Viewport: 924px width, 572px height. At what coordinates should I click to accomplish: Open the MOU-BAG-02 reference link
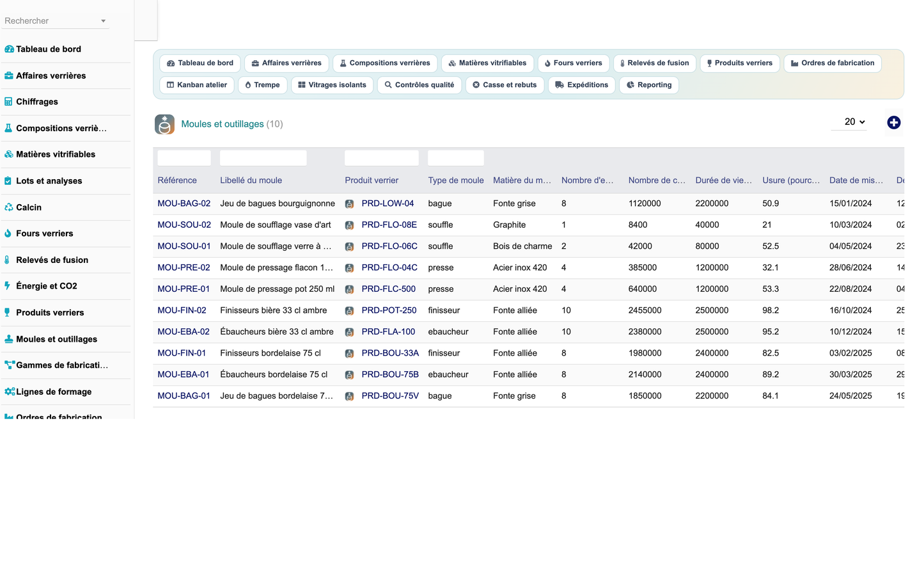click(x=184, y=203)
